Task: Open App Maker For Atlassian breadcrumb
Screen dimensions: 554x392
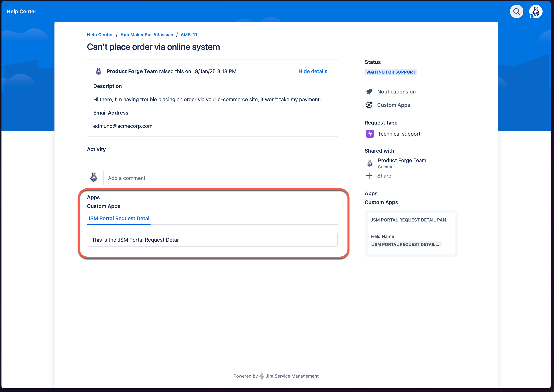Action: click(147, 35)
